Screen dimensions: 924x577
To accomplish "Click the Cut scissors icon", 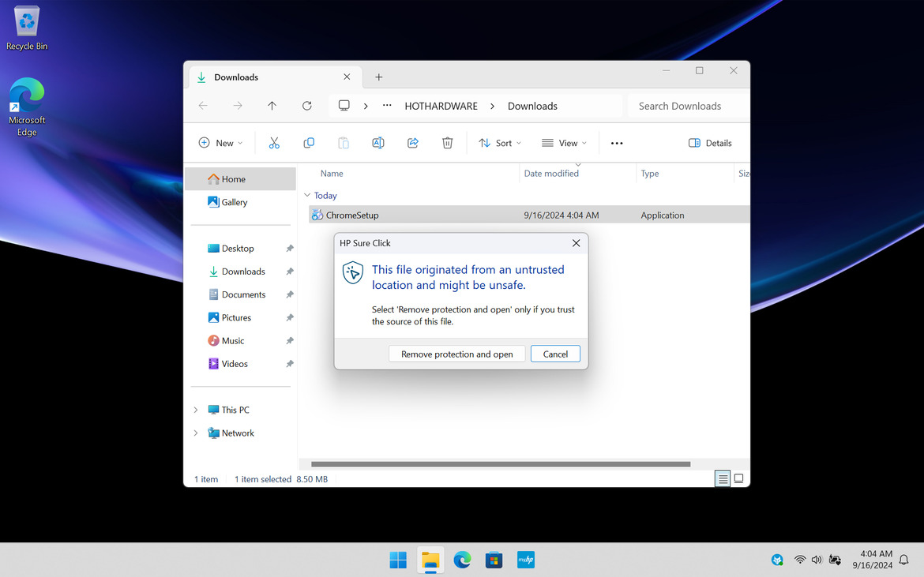I will (274, 143).
